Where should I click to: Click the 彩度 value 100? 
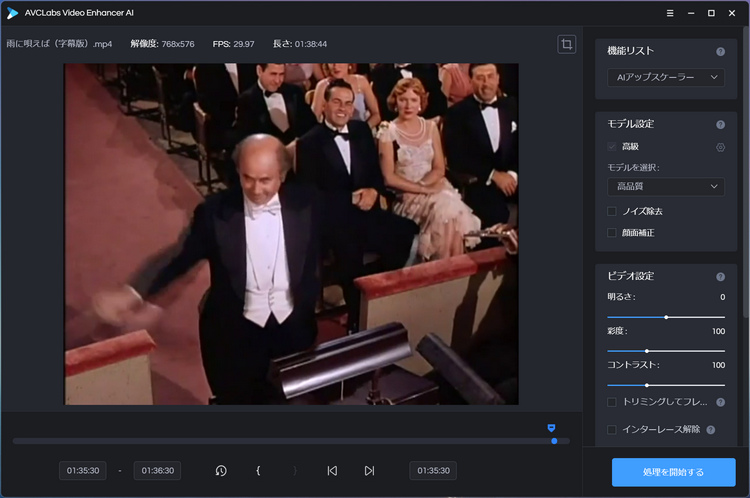[718, 331]
